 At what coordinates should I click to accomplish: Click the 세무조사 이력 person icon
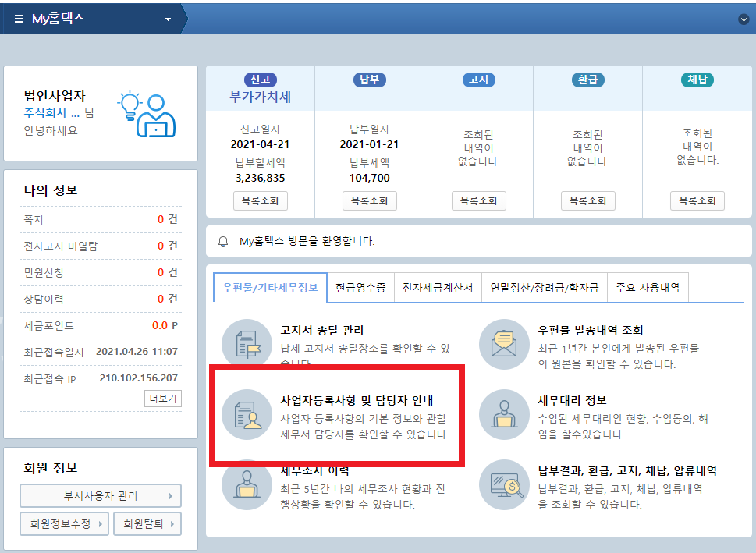[247, 484]
